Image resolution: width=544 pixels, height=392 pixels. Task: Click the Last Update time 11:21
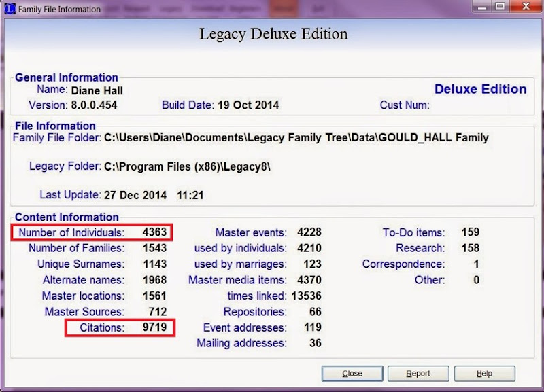(x=190, y=195)
